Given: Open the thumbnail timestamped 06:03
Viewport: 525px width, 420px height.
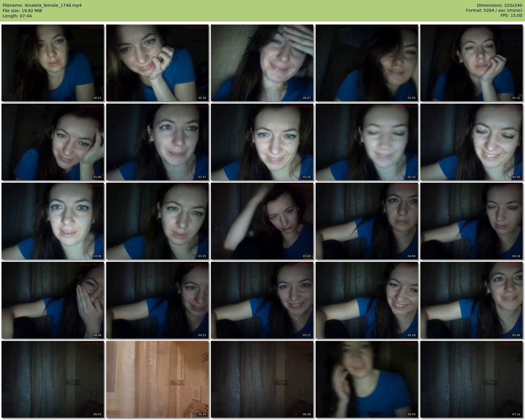Looking at the screenshot, I should 53,379.
